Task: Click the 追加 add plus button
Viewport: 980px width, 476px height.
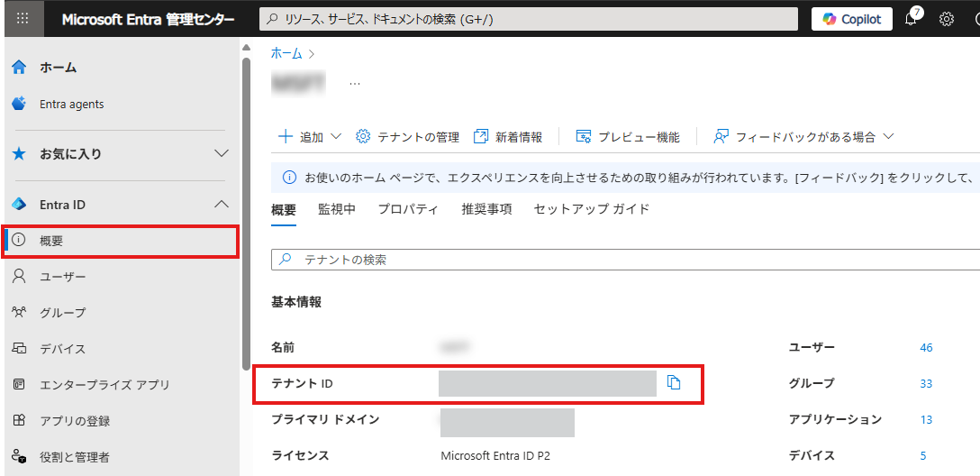Action: click(x=310, y=137)
